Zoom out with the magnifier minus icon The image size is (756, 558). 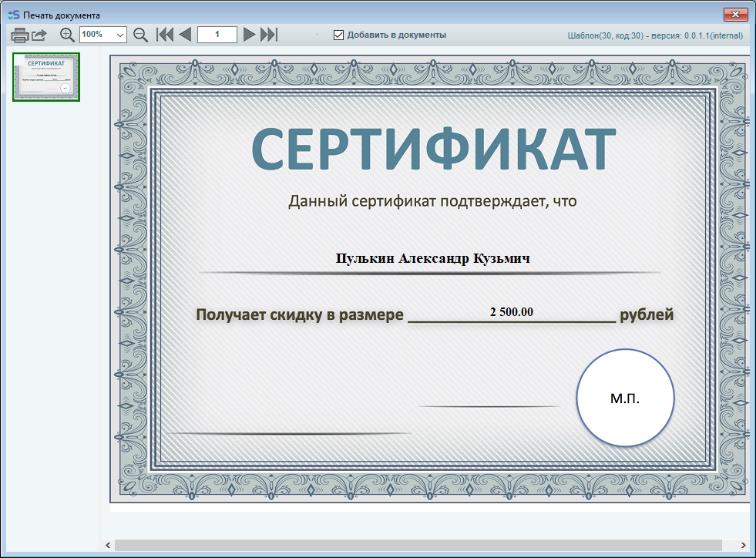(x=140, y=35)
